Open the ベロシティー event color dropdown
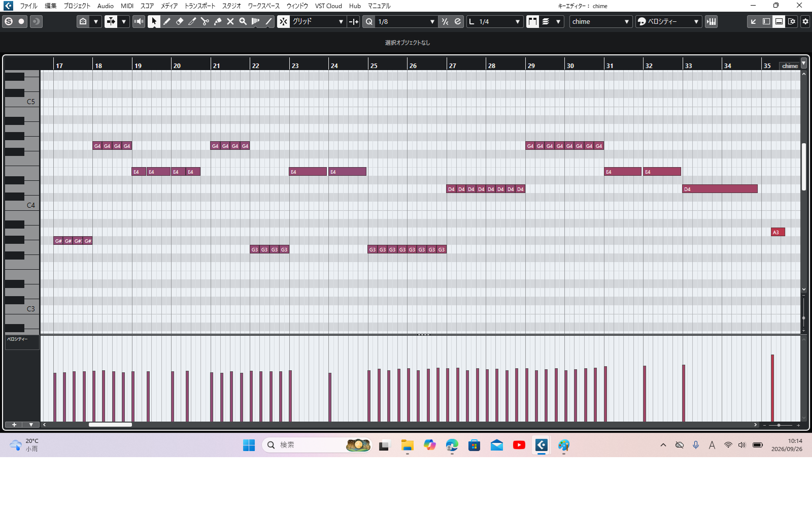The width and height of the screenshot is (812, 512). 669,21
